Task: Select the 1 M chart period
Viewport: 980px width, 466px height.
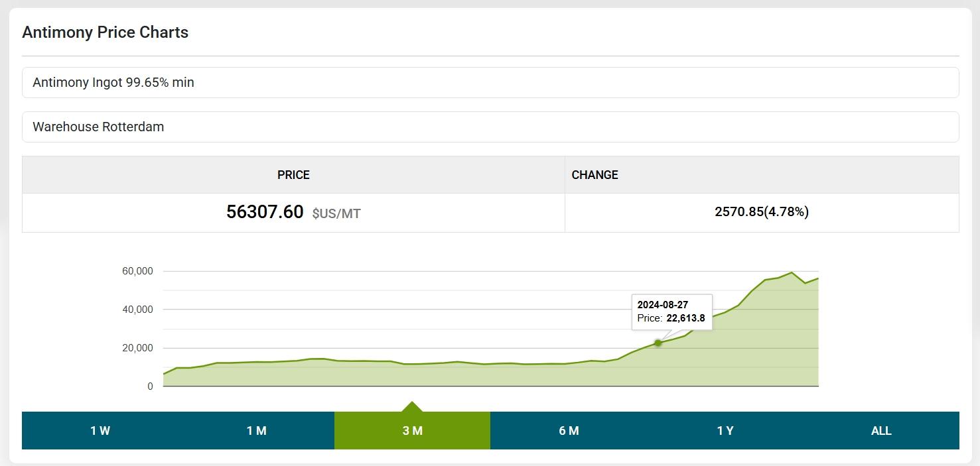Action: click(256, 431)
